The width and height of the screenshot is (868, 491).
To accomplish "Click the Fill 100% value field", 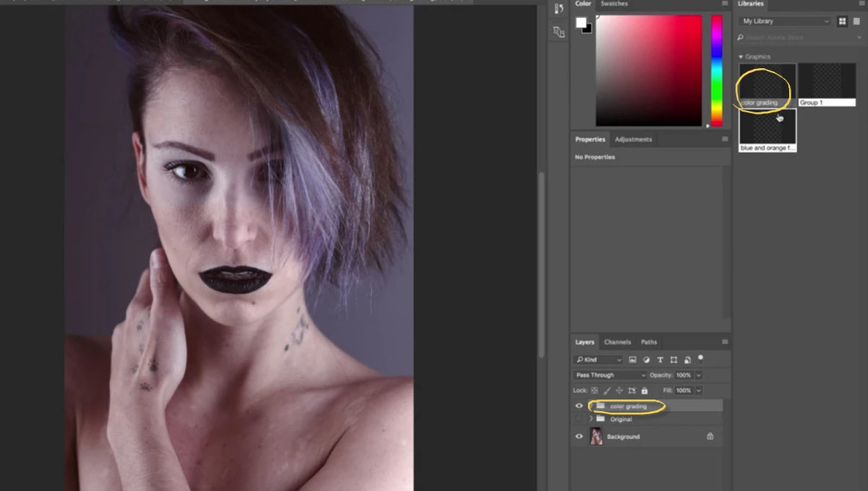I will click(x=684, y=391).
